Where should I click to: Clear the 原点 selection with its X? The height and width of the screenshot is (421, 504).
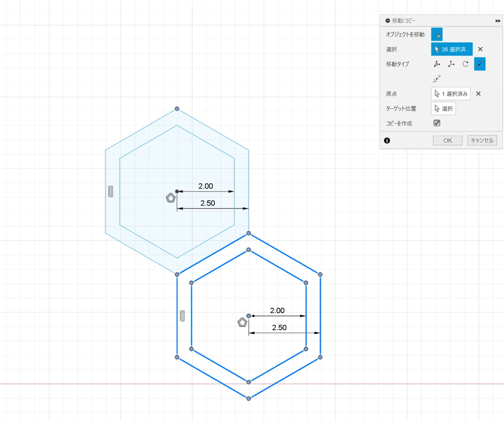478,94
